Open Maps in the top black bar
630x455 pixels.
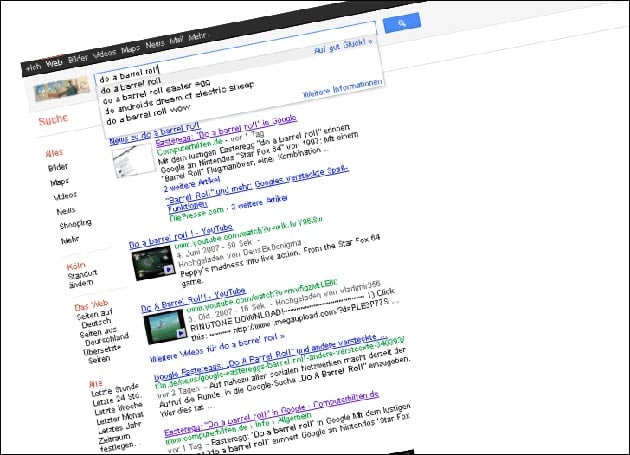pyautogui.click(x=131, y=49)
